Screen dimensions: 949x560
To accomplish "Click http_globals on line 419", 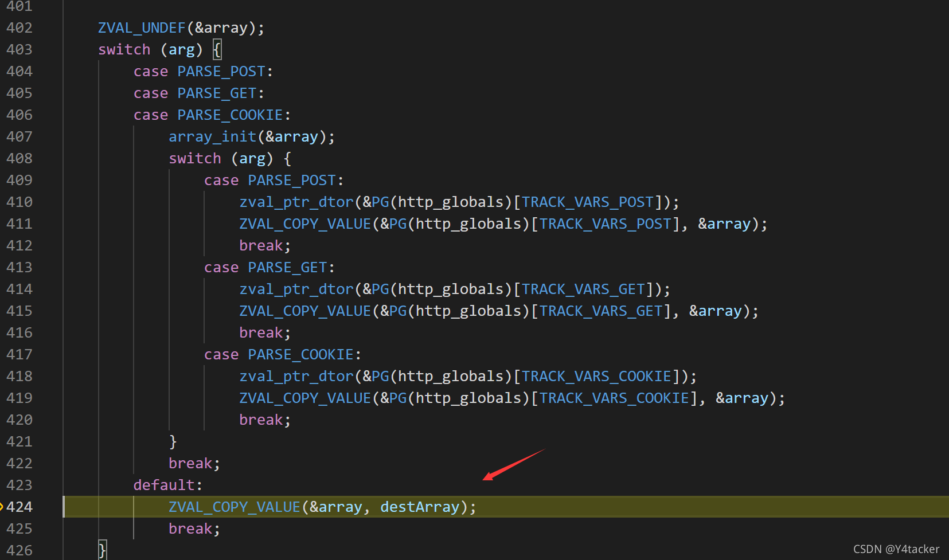I will (468, 398).
